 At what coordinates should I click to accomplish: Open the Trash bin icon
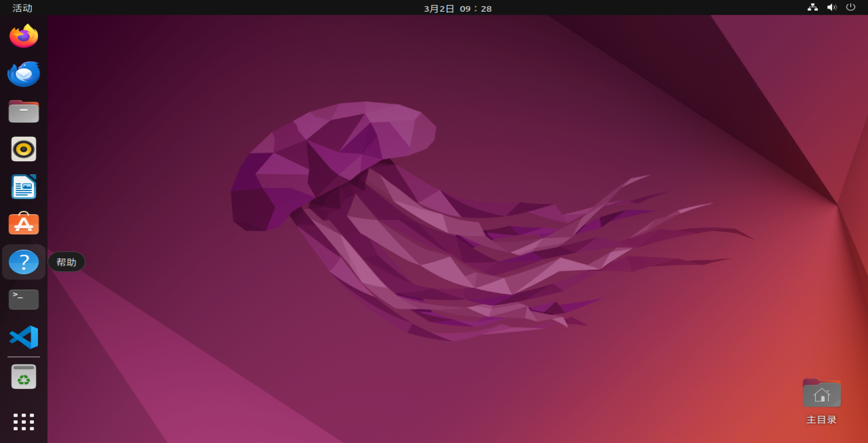pyautogui.click(x=24, y=377)
